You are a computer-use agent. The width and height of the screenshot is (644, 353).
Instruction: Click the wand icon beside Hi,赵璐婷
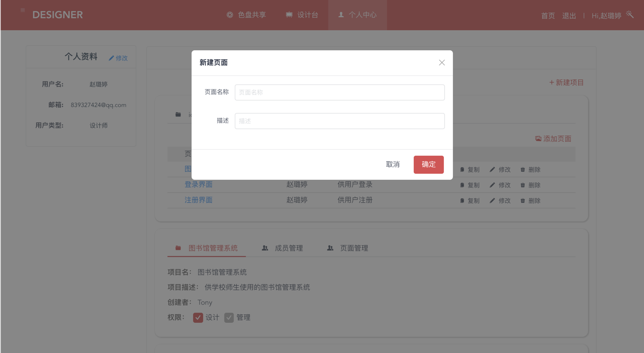click(x=630, y=15)
